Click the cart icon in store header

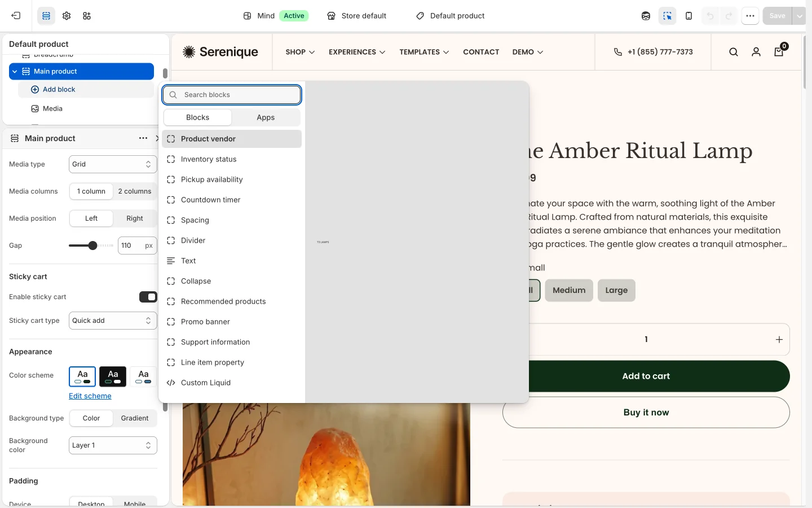tap(779, 51)
